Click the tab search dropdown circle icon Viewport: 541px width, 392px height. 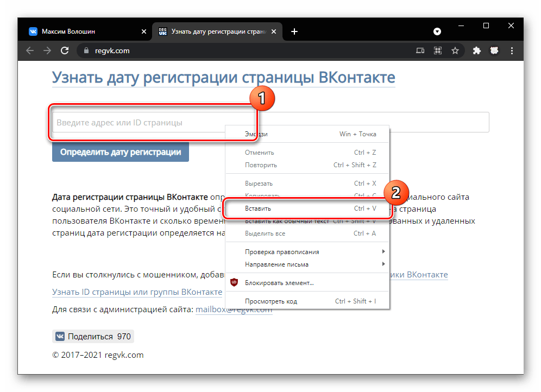[437, 31]
